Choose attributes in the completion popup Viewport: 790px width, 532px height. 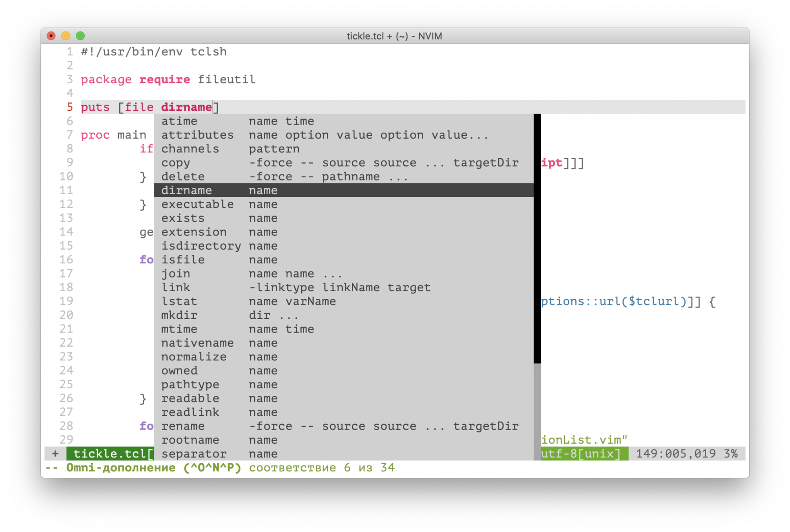pyautogui.click(x=344, y=135)
